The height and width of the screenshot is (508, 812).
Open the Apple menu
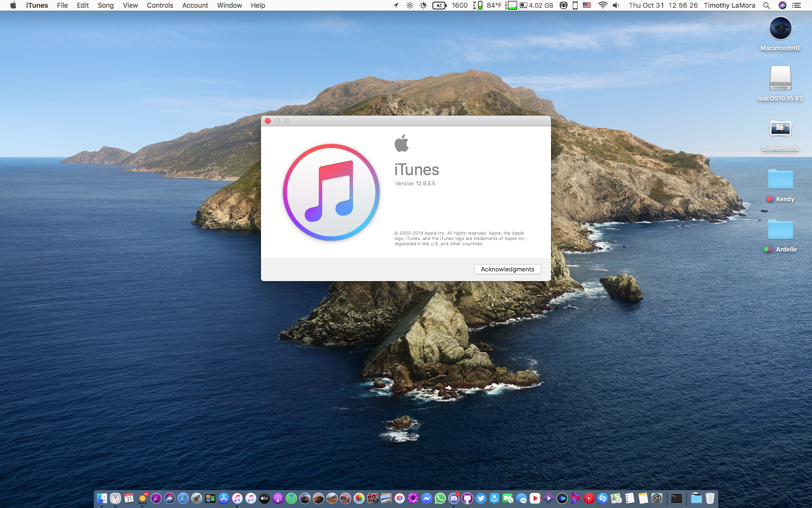tap(13, 5)
